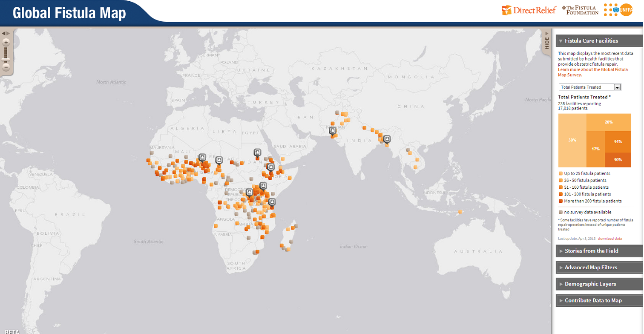The image size is (644, 334).
Task: Hide the side panel using HIDE tab
Action: pos(546,43)
